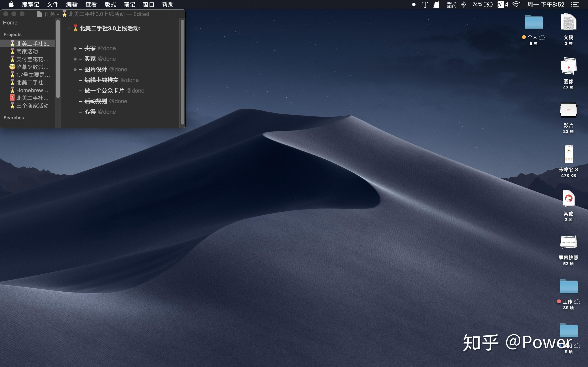The height and width of the screenshot is (367, 588).
Task: Open the 笔记 menu in menu bar
Action: click(x=129, y=5)
